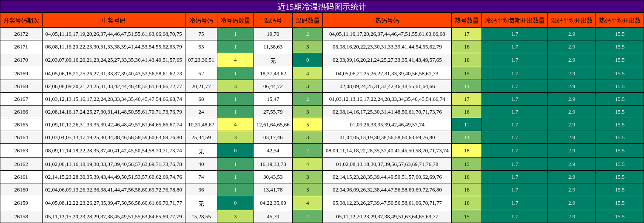The image size is (644, 223).
Task: Click warm codes 45,79
Action: [x=273, y=217]
